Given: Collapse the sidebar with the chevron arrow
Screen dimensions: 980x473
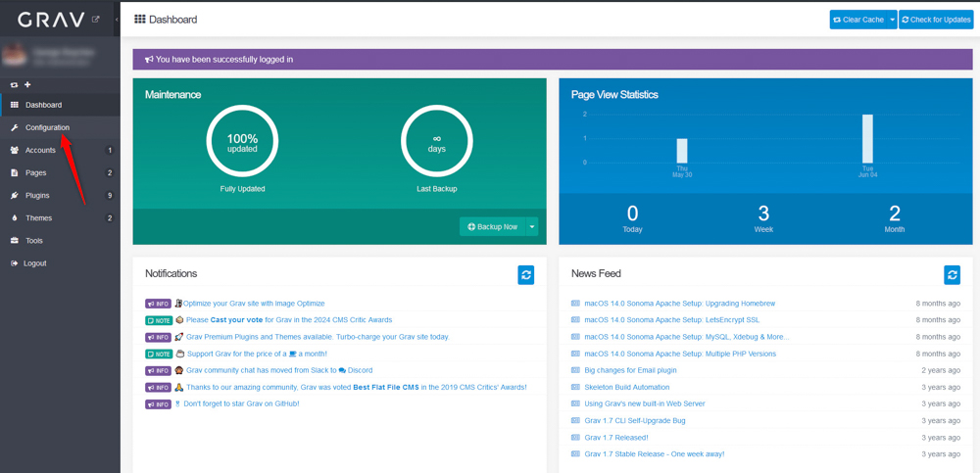Looking at the screenshot, I should pos(117,20).
